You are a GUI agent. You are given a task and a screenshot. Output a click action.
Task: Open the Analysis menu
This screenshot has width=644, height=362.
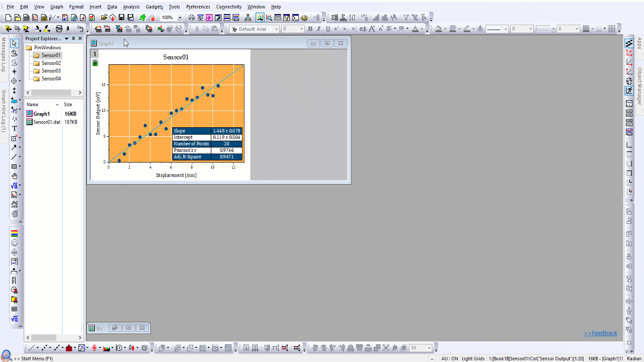[x=131, y=7]
